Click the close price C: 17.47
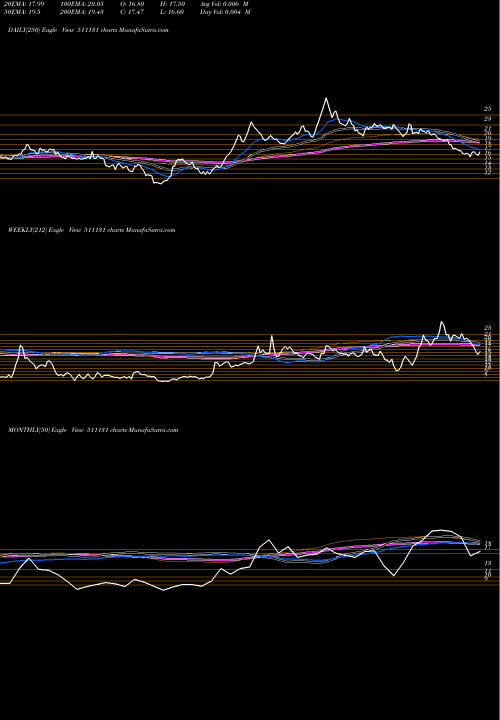Image resolution: width=500 pixels, height=720 pixels. point(133,12)
